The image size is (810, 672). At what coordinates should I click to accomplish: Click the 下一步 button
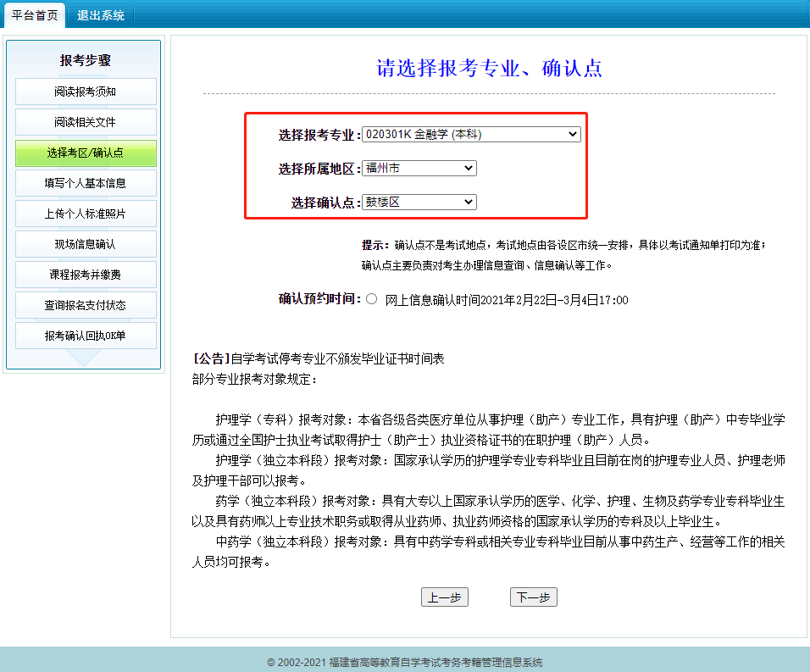[x=533, y=597]
